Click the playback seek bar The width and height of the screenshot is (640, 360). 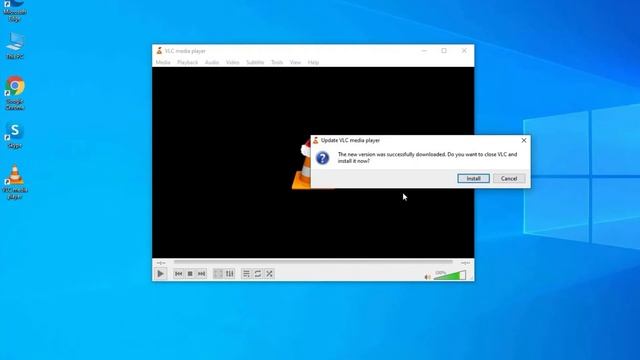click(x=313, y=262)
